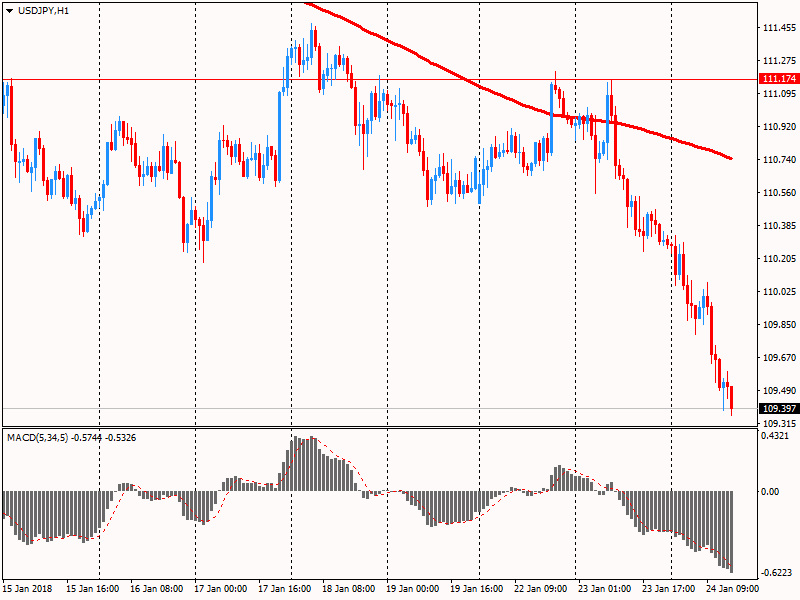800x600 pixels.
Task: Click the 17 Jan 00:00 time label
Action: click(220, 589)
